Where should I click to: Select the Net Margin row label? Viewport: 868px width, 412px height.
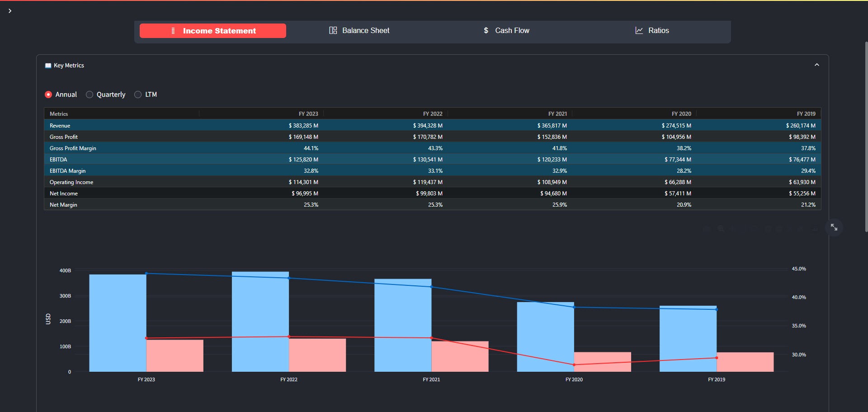click(x=63, y=205)
